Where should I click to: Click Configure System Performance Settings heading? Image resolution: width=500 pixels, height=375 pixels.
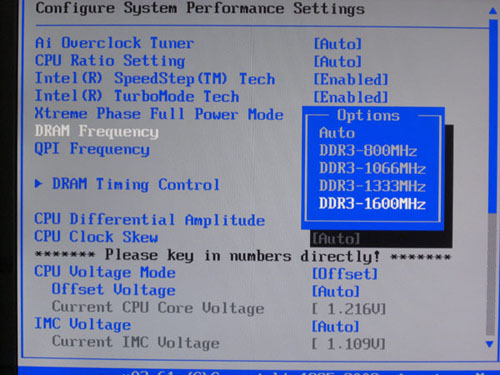click(x=200, y=9)
